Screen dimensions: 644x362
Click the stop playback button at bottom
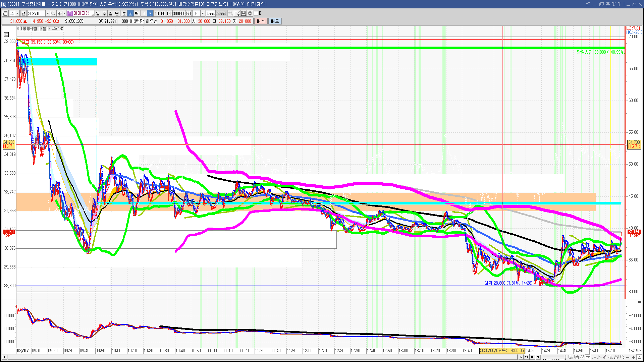pyautogui.click(x=532, y=357)
